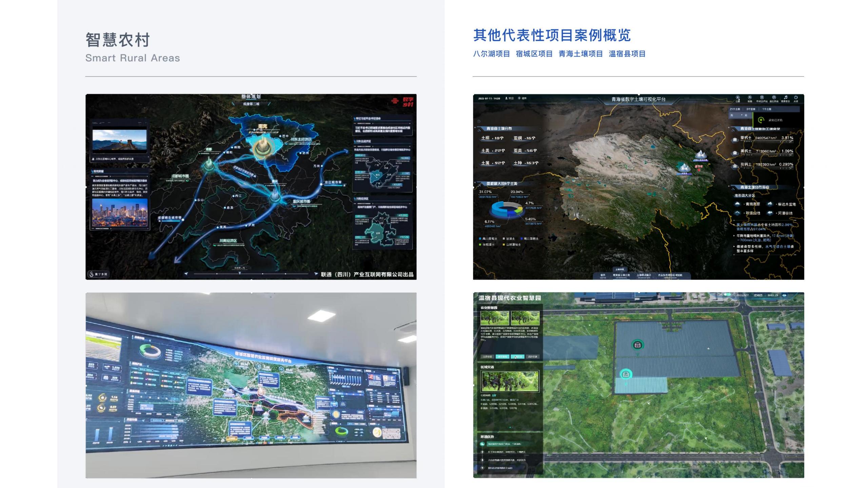Click the 关闭 power icon

(795, 98)
